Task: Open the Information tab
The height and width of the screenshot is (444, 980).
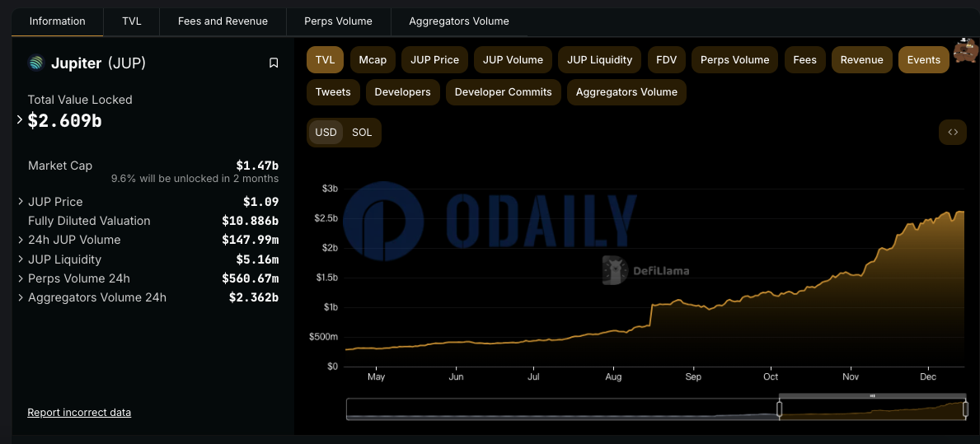Action: (x=58, y=21)
